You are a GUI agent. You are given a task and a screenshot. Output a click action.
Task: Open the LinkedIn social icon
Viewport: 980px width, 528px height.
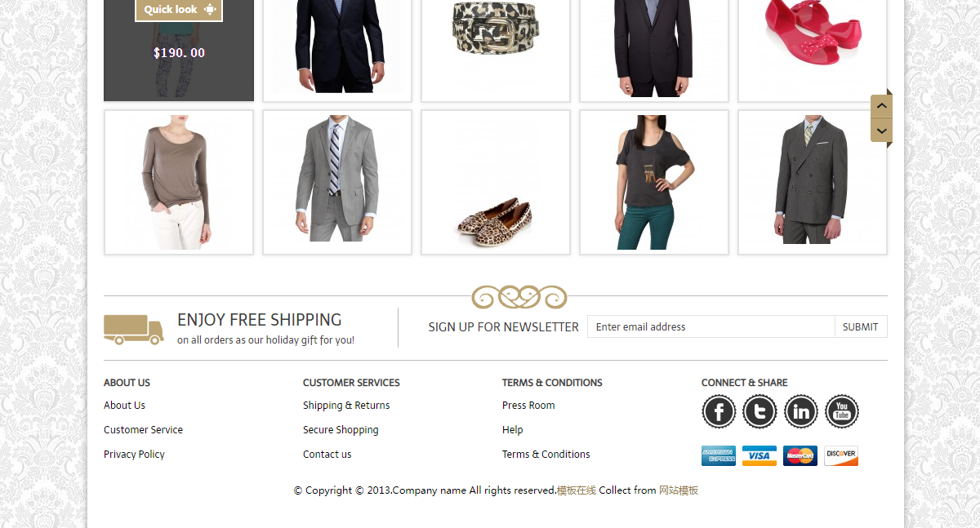(x=801, y=411)
